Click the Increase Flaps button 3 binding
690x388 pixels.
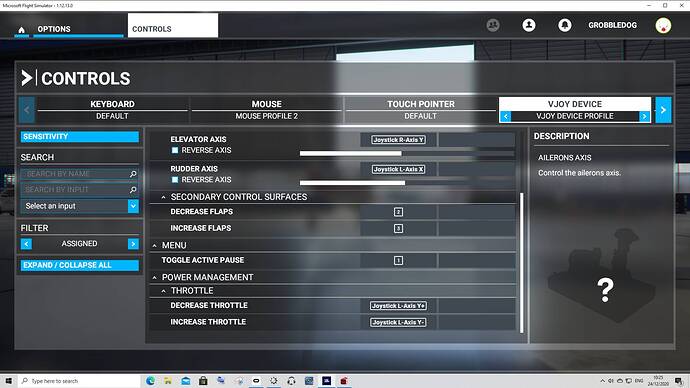point(398,228)
